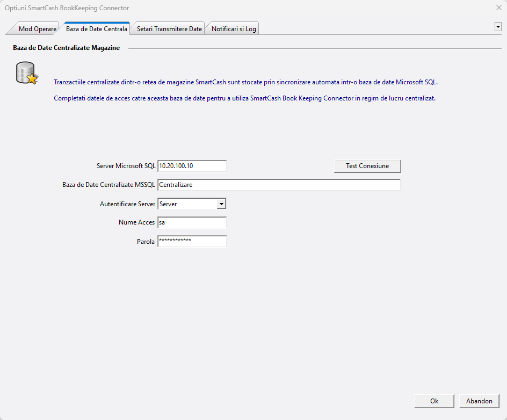
Task: Click the 'Completati datele de acces' description line
Action: (x=245, y=98)
